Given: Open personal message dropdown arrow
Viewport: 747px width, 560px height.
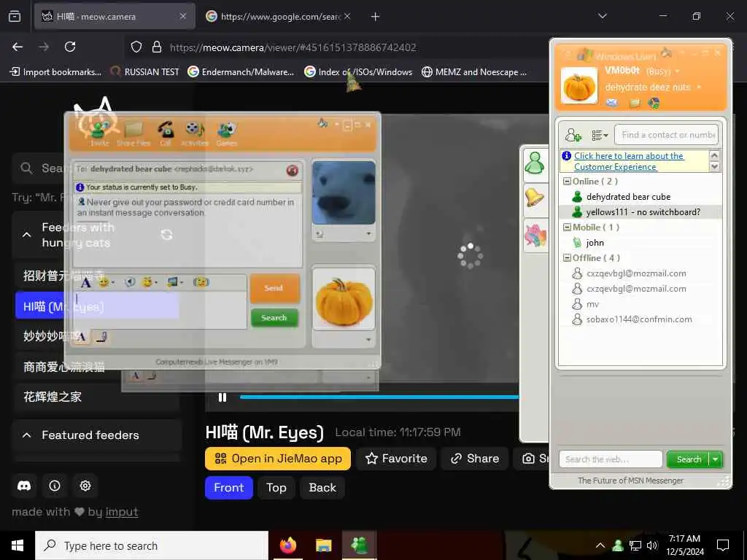Looking at the screenshot, I should pyautogui.click(x=699, y=87).
